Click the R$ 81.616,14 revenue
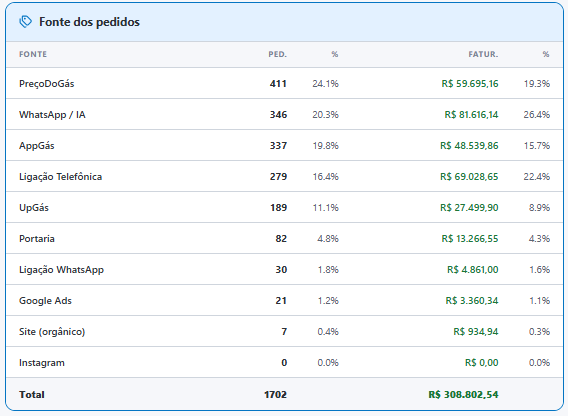 (471, 115)
